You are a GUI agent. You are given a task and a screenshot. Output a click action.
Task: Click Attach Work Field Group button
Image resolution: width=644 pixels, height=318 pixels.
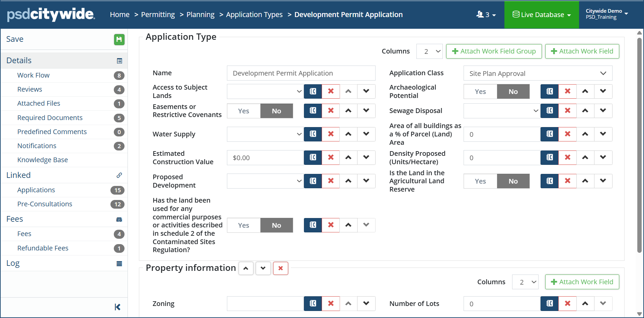(494, 51)
